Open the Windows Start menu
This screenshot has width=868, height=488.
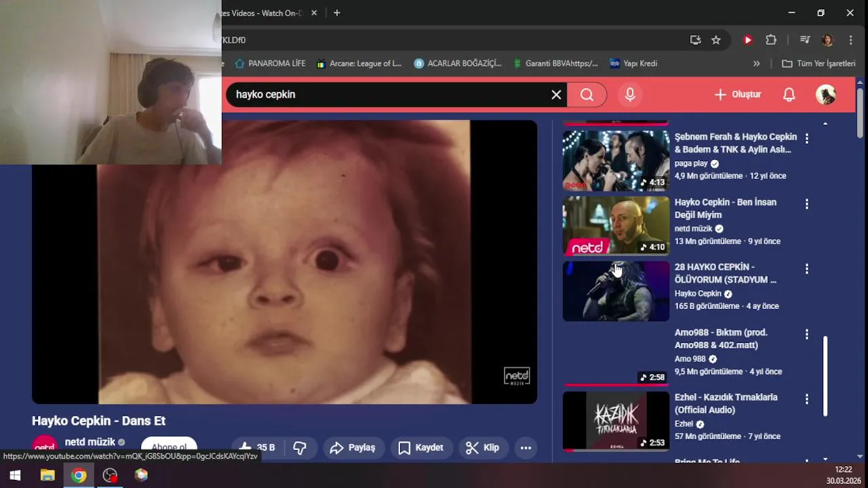15,476
